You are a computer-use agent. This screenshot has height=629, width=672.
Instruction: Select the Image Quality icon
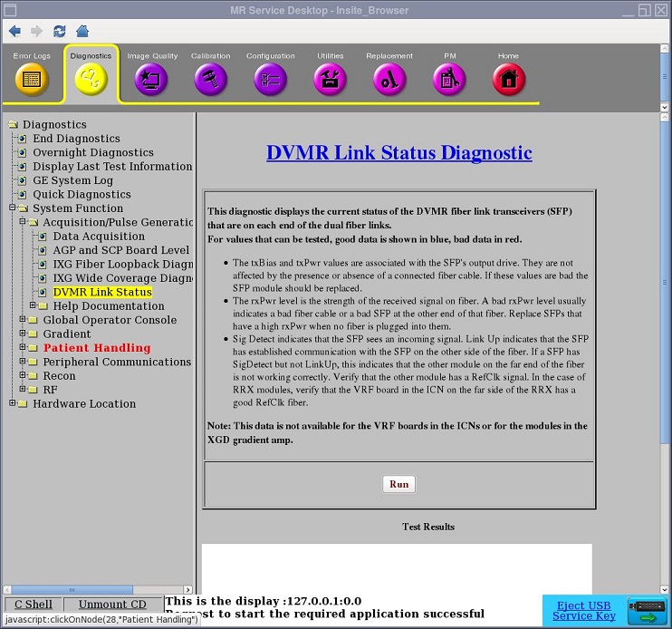[x=151, y=78]
